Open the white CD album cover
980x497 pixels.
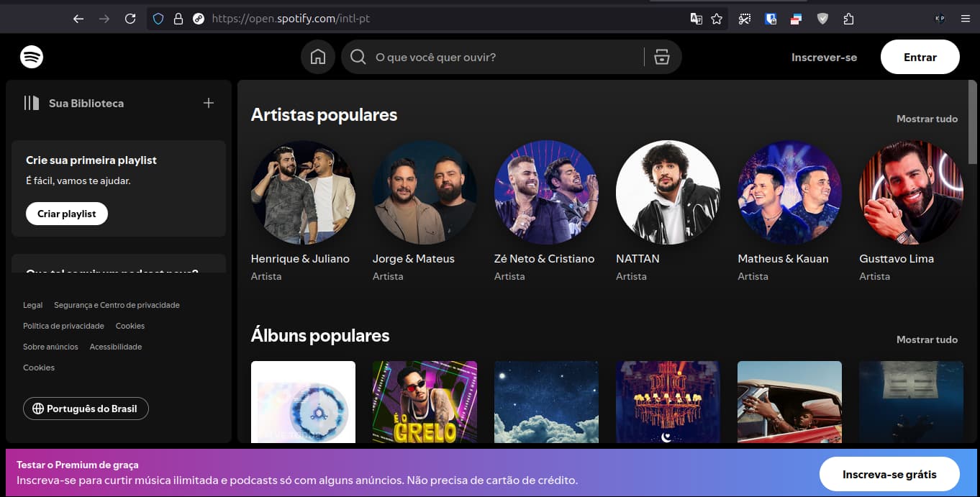pos(303,401)
